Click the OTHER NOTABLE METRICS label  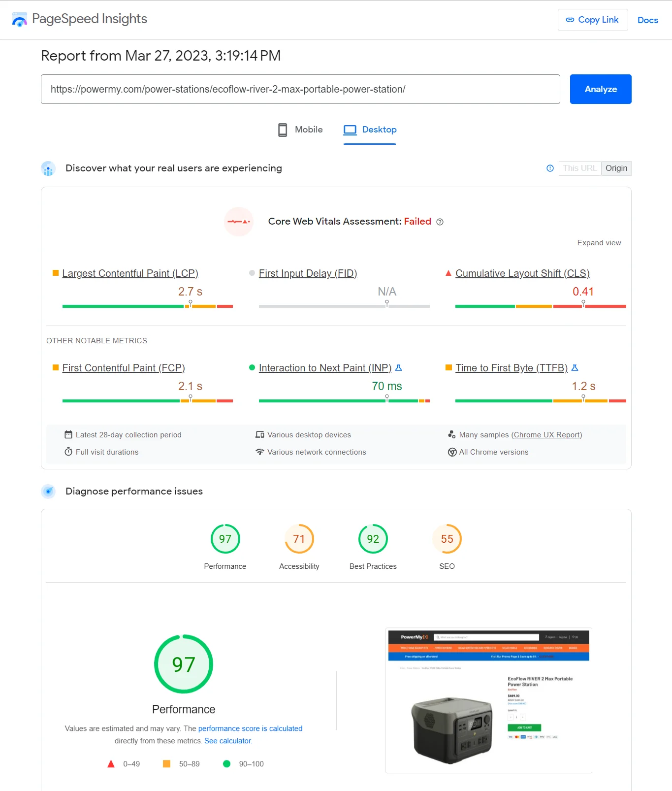tap(96, 341)
